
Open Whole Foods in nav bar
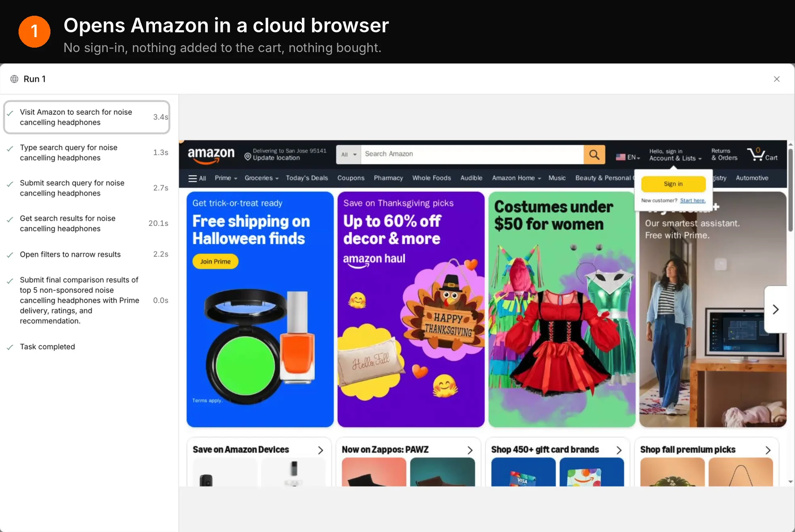431,178
